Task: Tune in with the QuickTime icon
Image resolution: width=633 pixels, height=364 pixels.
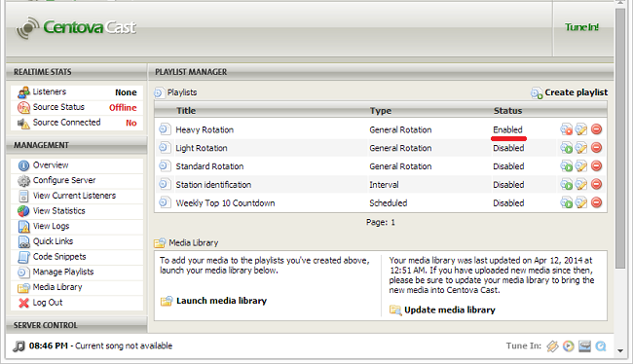Action: click(x=601, y=346)
